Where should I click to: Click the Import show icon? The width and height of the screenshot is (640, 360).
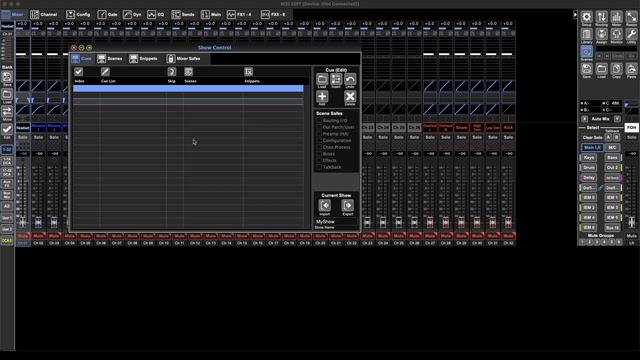pyautogui.click(x=325, y=205)
